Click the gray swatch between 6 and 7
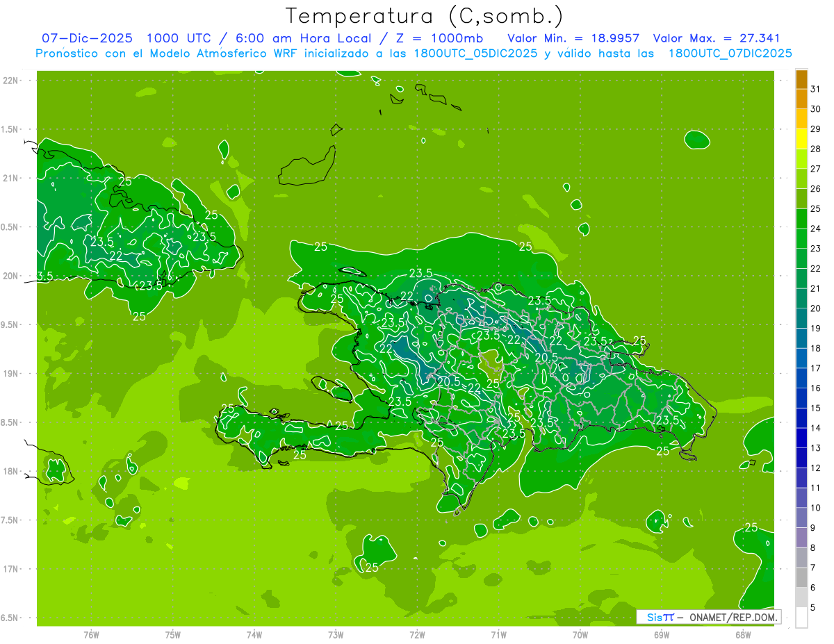 pyautogui.click(x=801, y=578)
